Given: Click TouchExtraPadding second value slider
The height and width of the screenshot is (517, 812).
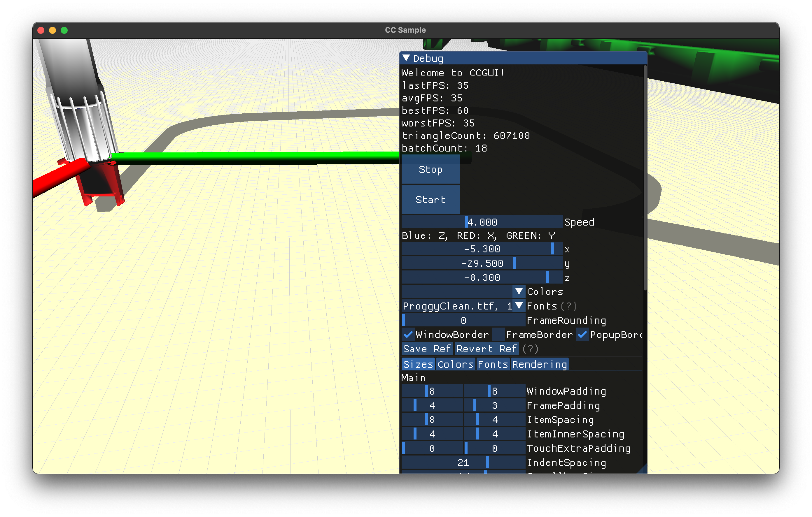Looking at the screenshot, I should point(494,448).
